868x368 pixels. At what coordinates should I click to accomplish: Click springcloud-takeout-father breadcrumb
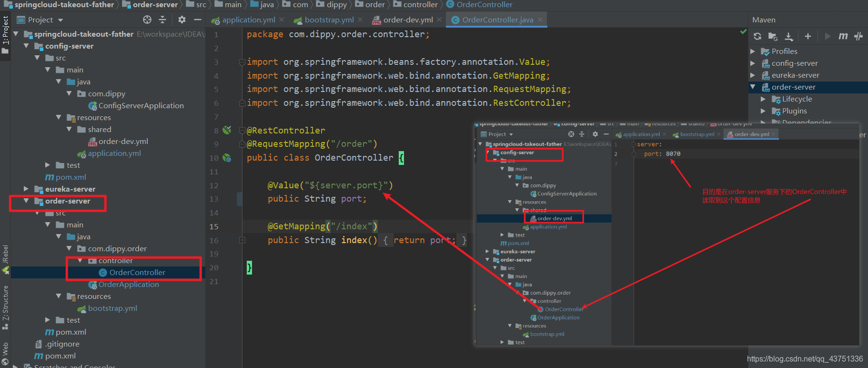coord(59,4)
